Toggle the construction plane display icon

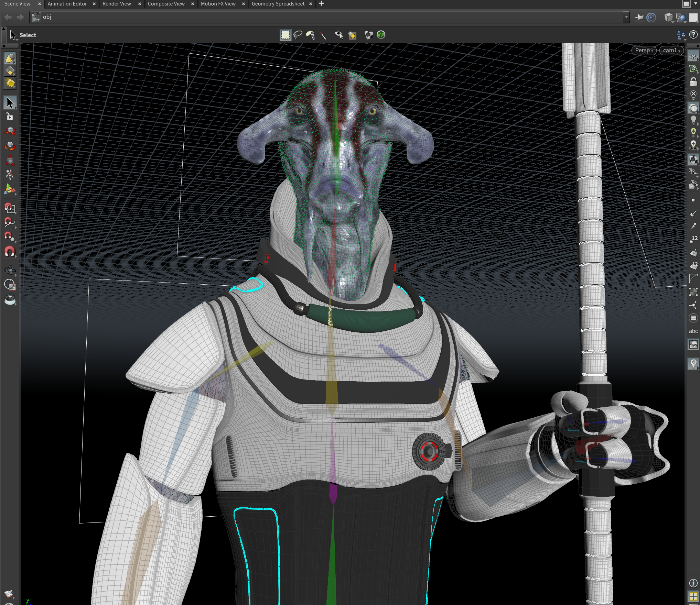(693, 56)
